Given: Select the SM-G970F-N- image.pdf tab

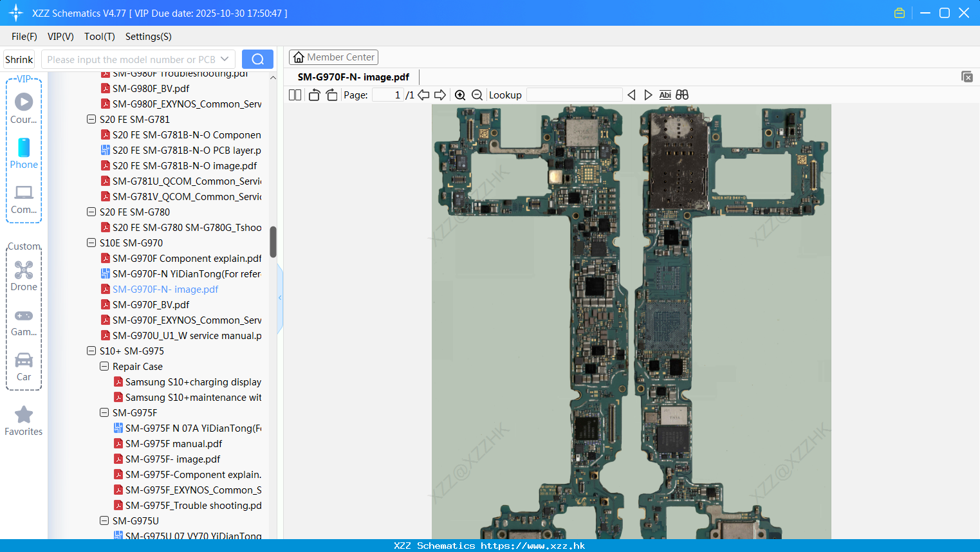Looking at the screenshot, I should pyautogui.click(x=353, y=77).
